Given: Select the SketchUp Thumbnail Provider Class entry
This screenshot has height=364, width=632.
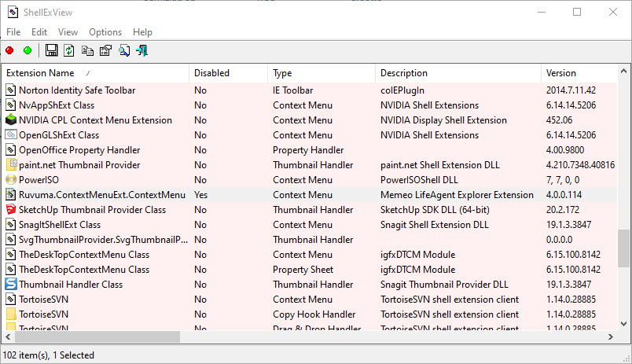Looking at the screenshot, I should pos(92,210).
